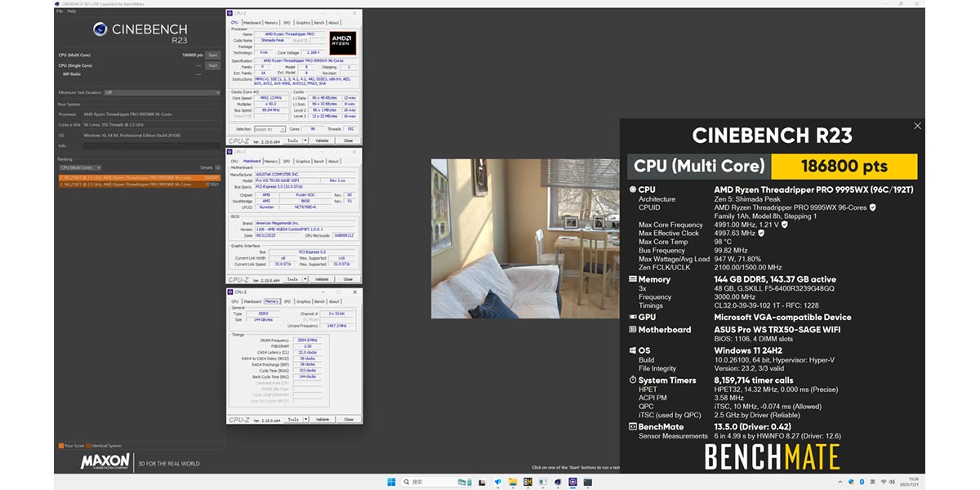Open File Explorer from the taskbar
Image resolution: width=980 pixels, height=490 pixels.
tap(513, 482)
